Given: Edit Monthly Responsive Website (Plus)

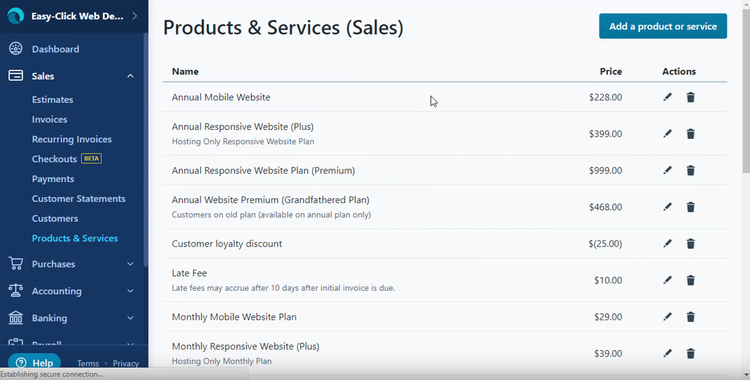Looking at the screenshot, I should click(667, 353).
